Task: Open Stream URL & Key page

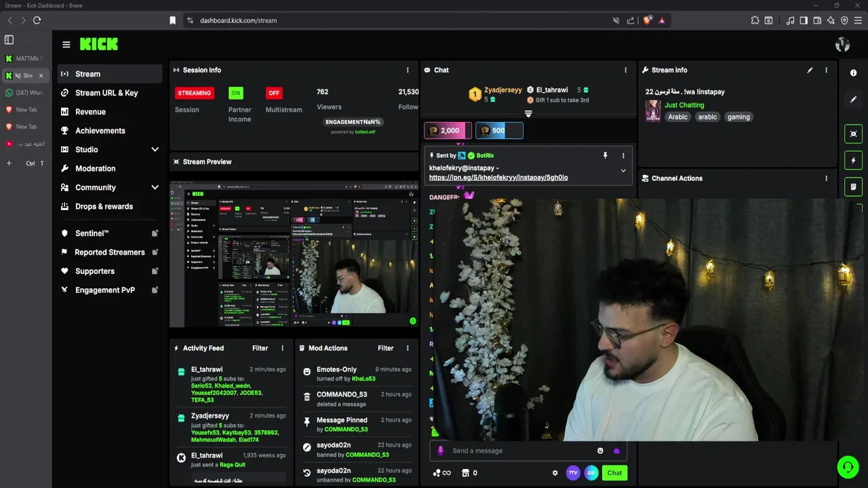Action: pyautogui.click(x=108, y=93)
